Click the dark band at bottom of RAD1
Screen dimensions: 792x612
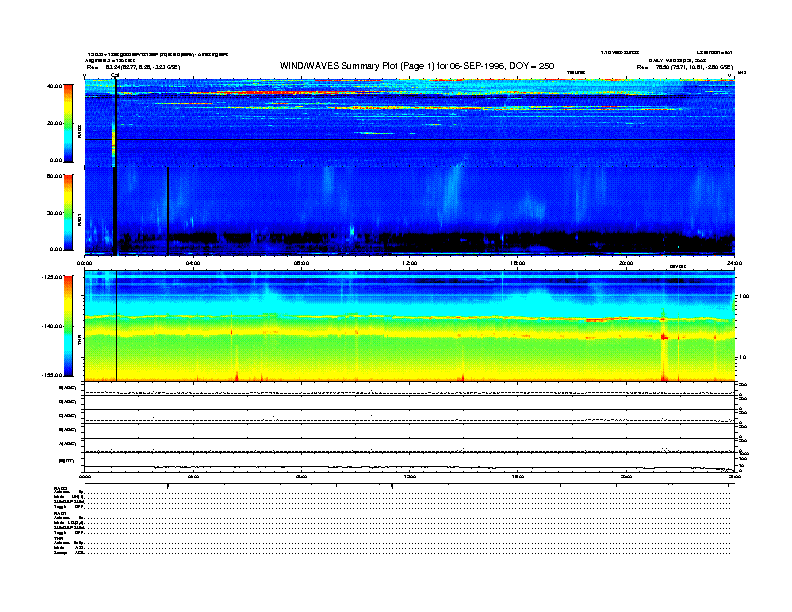pos(400,241)
